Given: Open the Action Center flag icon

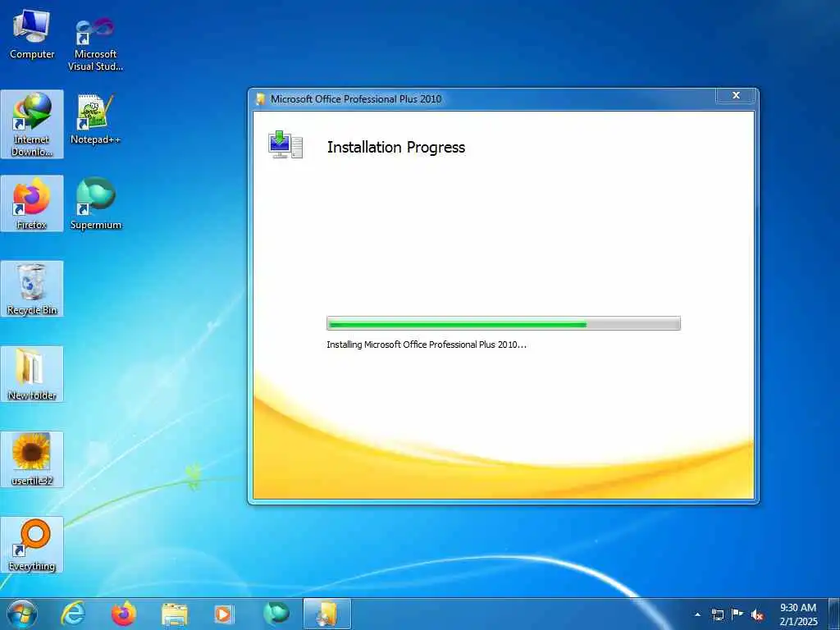Looking at the screenshot, I should coord(737,614).
